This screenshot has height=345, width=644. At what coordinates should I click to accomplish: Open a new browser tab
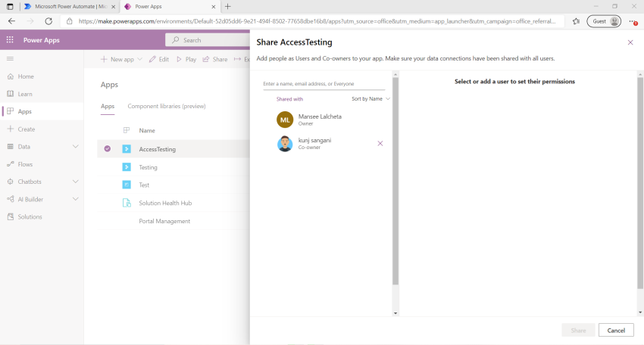click(x=228, y=6)
